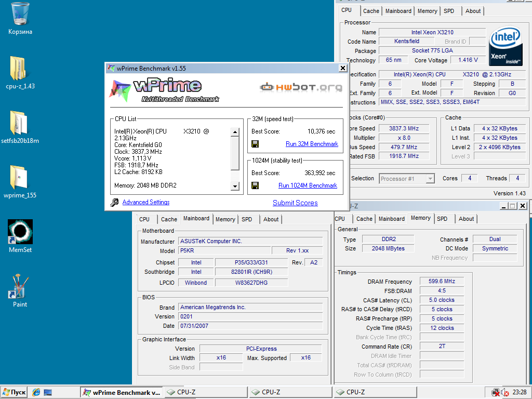Select About tab in Memory CPU-Z window
This screenshot has height=399, width=532.
coord(466,219)
